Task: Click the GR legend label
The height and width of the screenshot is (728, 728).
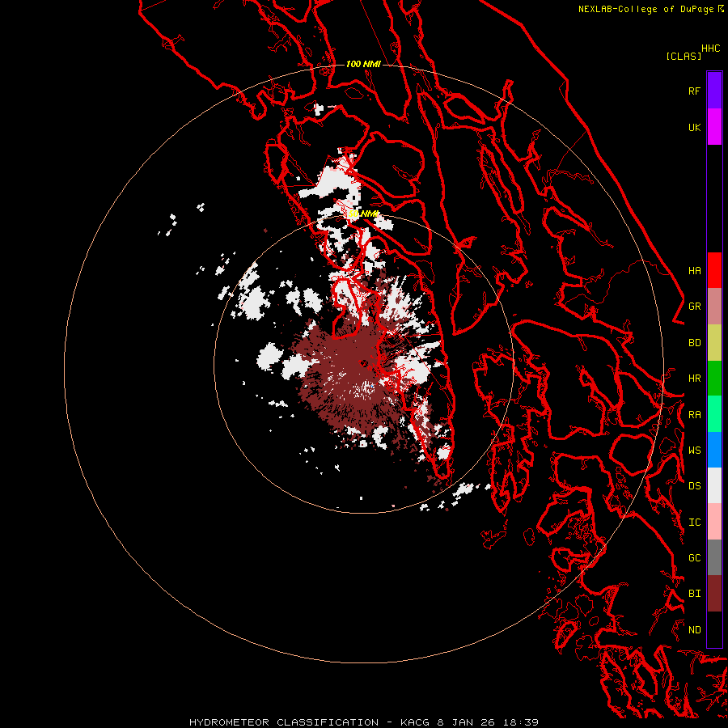Action: pyautogui.click(x=694, y=307)
